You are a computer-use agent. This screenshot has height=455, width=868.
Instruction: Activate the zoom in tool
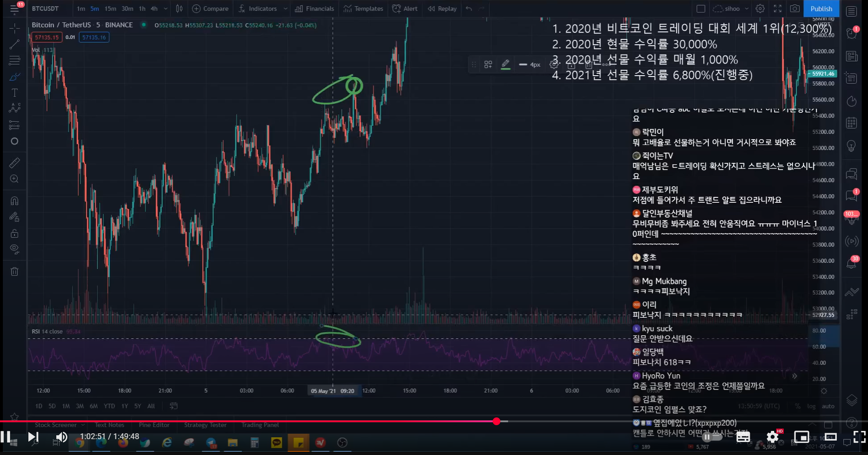click(x=14, y=179)
